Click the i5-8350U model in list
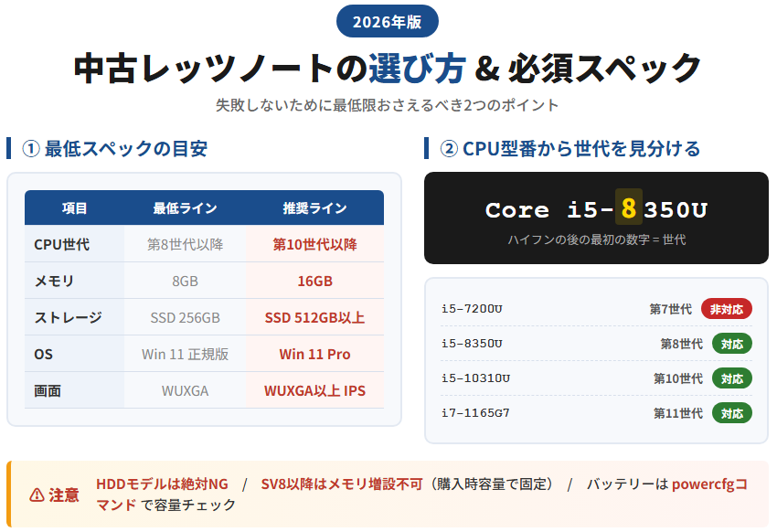 point(472,344)
